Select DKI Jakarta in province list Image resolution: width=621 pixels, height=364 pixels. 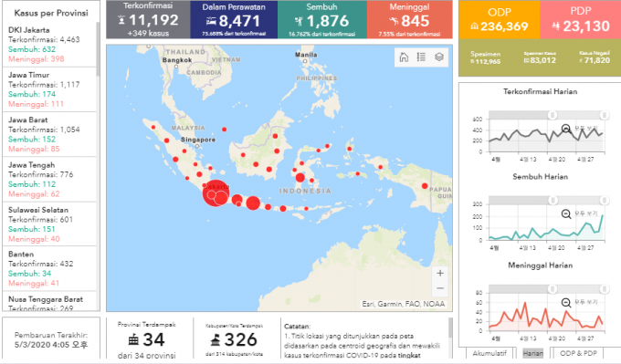(49, 45)
